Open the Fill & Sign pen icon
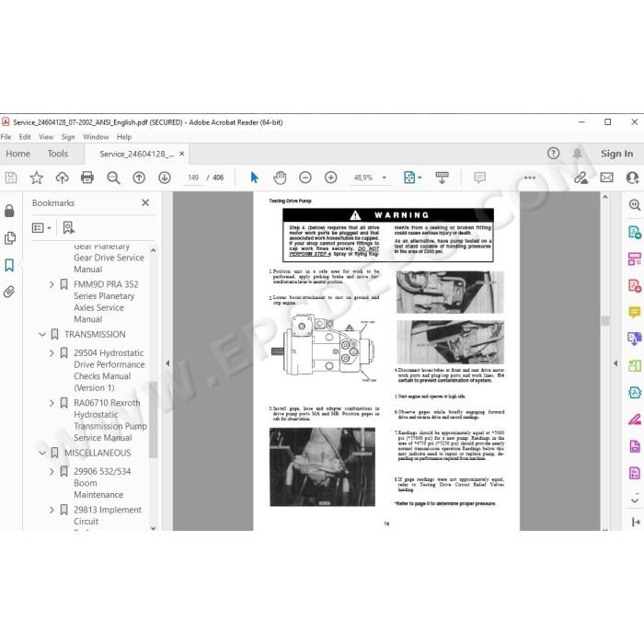This screenshot has width=644, height=644. click(x=635, y=420)
